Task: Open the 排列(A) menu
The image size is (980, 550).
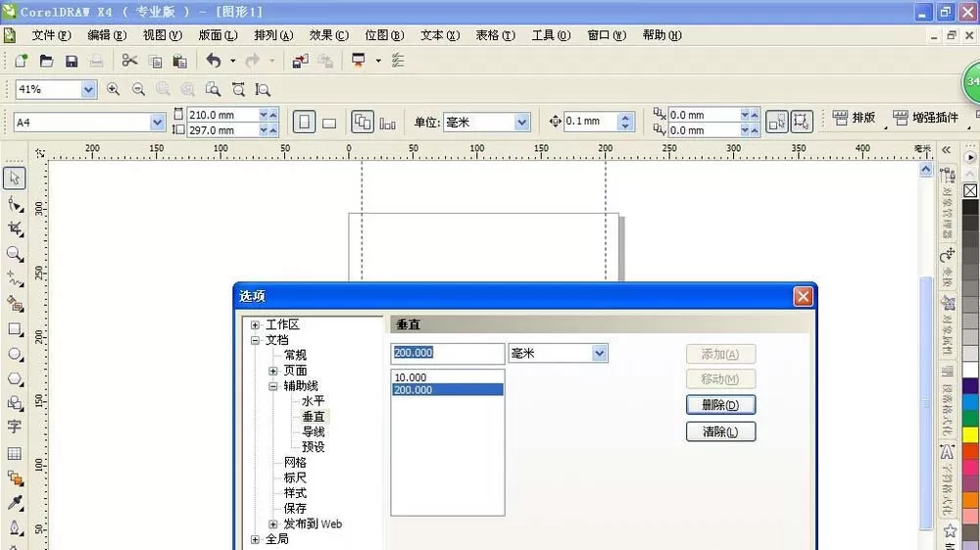Action: tap(273, 35)
